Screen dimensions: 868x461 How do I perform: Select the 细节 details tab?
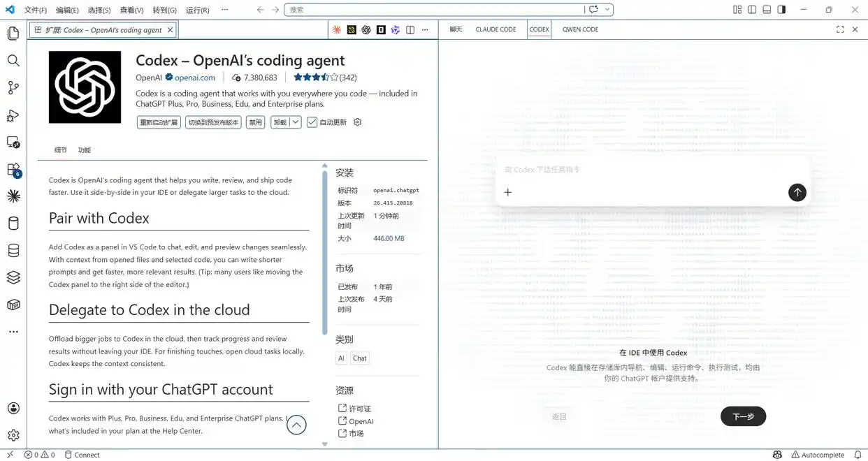pos(61,150)
